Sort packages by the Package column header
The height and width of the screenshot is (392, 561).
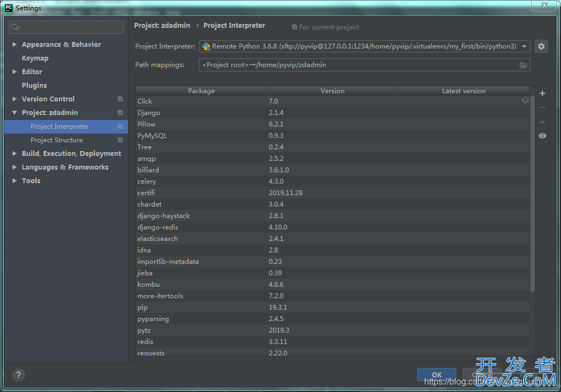(x=201, y=91)
